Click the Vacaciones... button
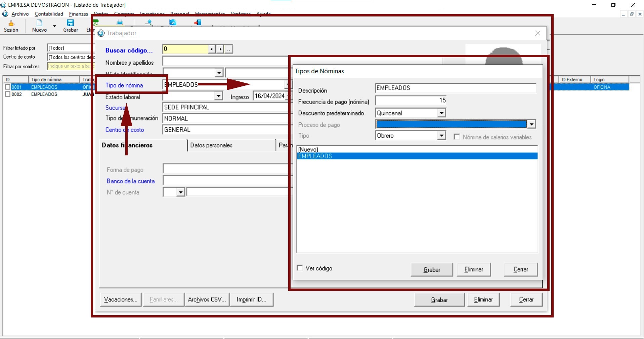Image resolution: width=644 pixels, height=339 pixels. (x=121, y=299)
